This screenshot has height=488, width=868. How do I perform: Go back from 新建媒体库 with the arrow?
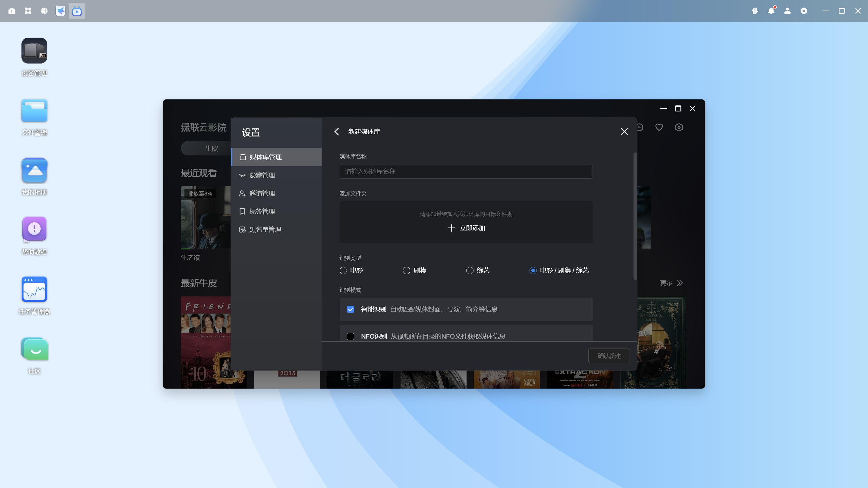[x=337, y=131]
